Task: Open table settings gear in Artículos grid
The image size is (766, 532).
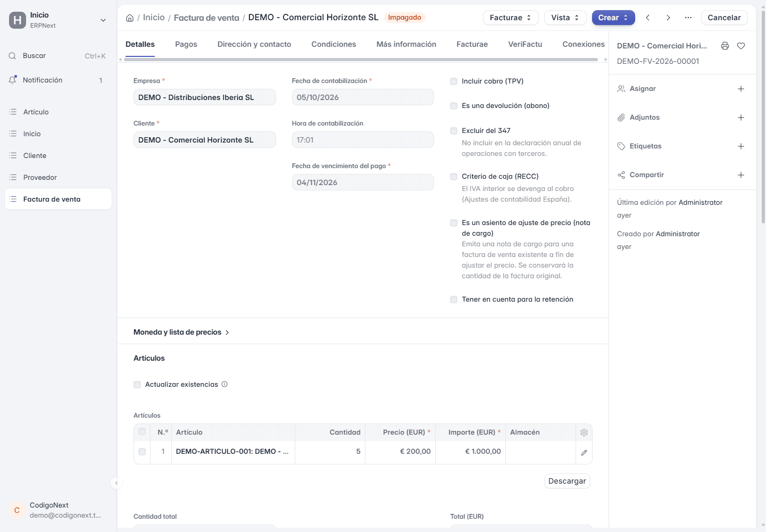Action: point(584,433)
